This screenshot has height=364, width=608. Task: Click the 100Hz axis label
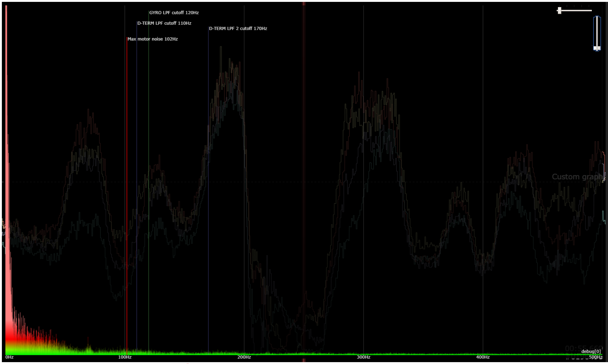click(126, 358)
